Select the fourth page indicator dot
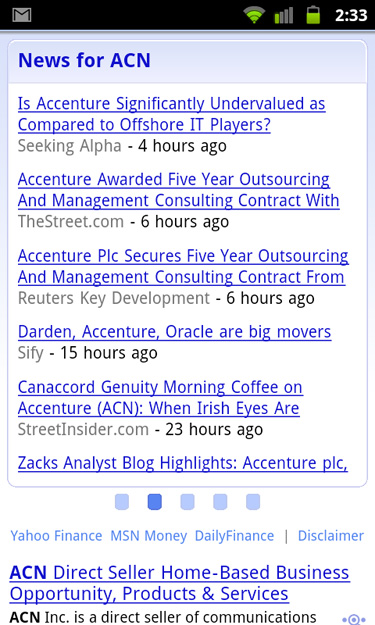375x625 pixels. point(220,501)
